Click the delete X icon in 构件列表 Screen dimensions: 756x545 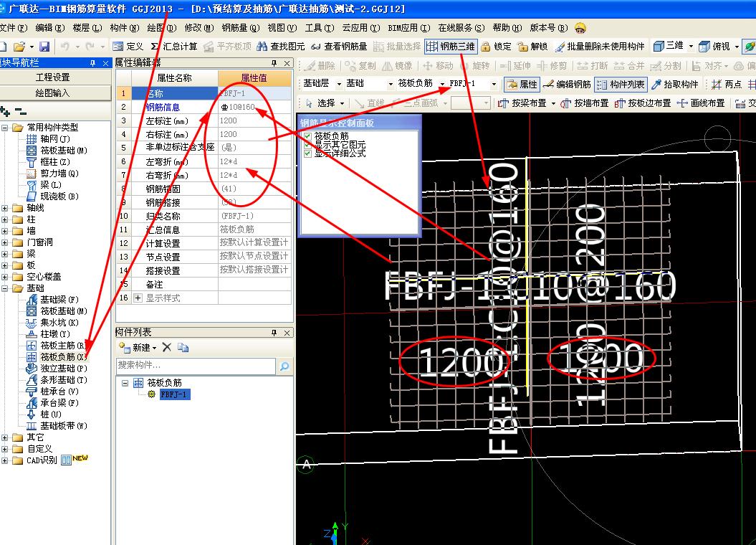[167, 347]
